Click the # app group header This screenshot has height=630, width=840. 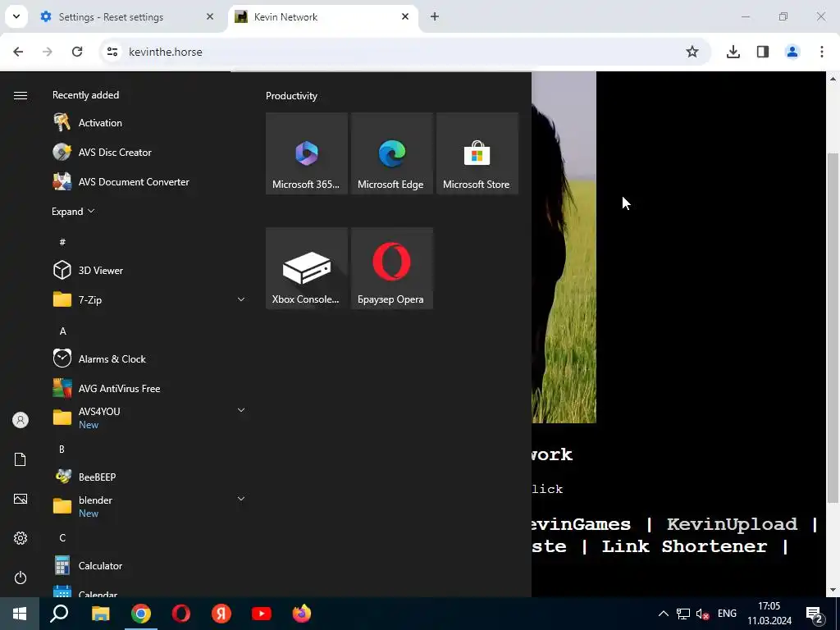[62, 242]
